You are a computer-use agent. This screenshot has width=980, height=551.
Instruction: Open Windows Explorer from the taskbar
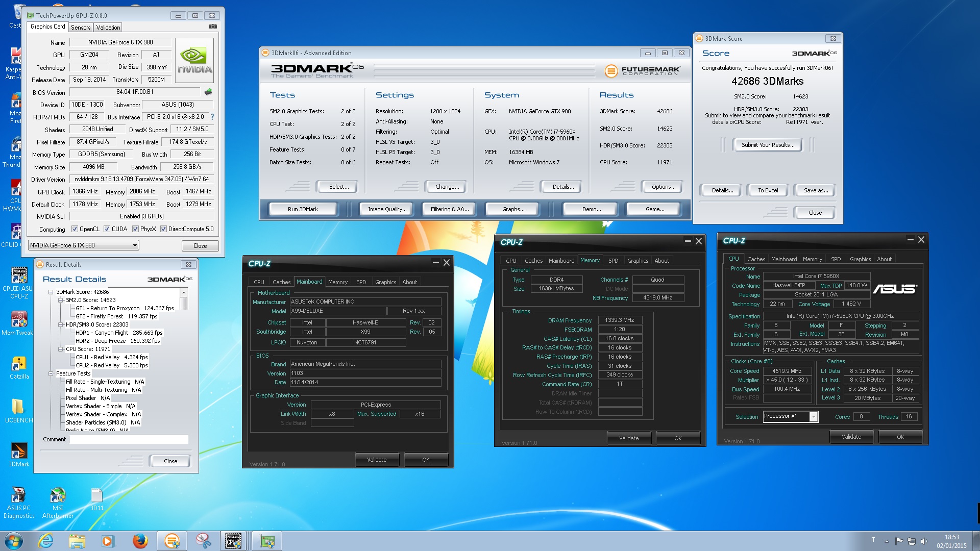click(x=77, y=541)
